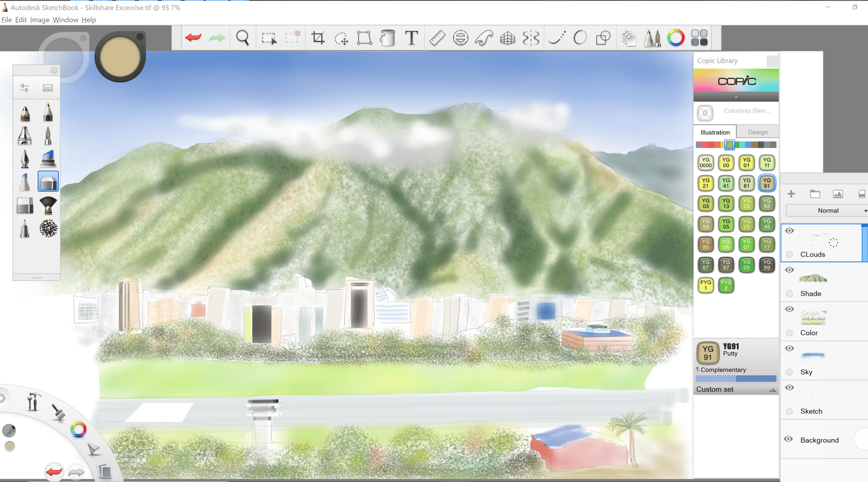Open the Color Wheel editor
Screen dimensions: 868x482
coord(676,38)
